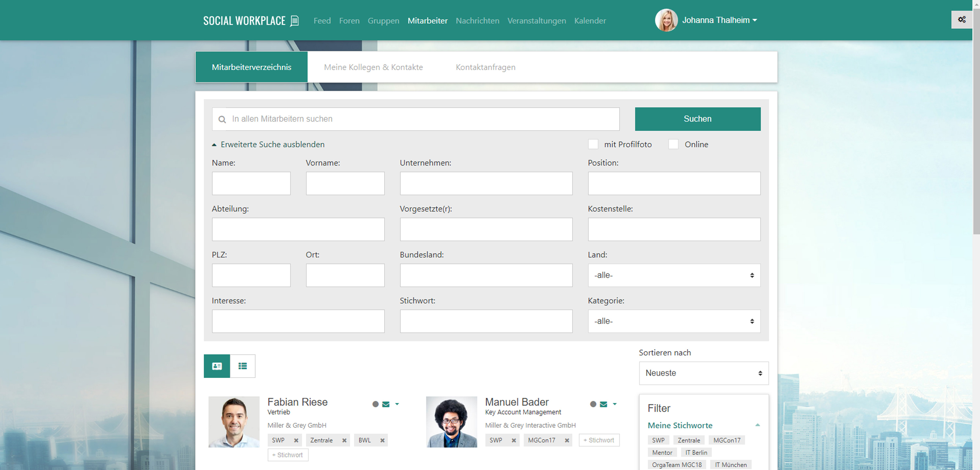
Task: Toggle the Online checkbox
Action: tap(673, 144)
